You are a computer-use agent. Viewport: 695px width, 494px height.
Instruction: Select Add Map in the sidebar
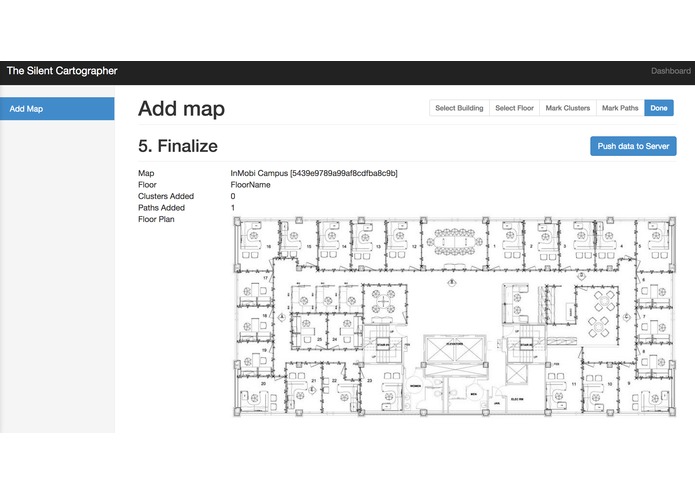tap(57, 109)
